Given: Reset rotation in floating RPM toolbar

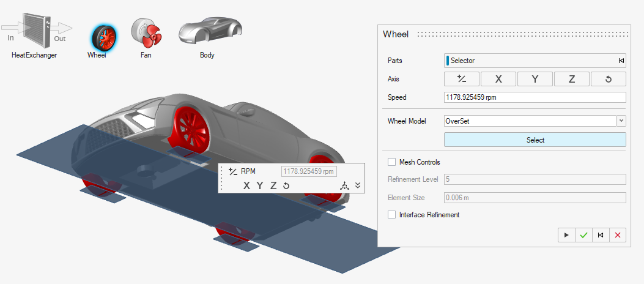Looking at the screenshot, I should click(286, 185).
